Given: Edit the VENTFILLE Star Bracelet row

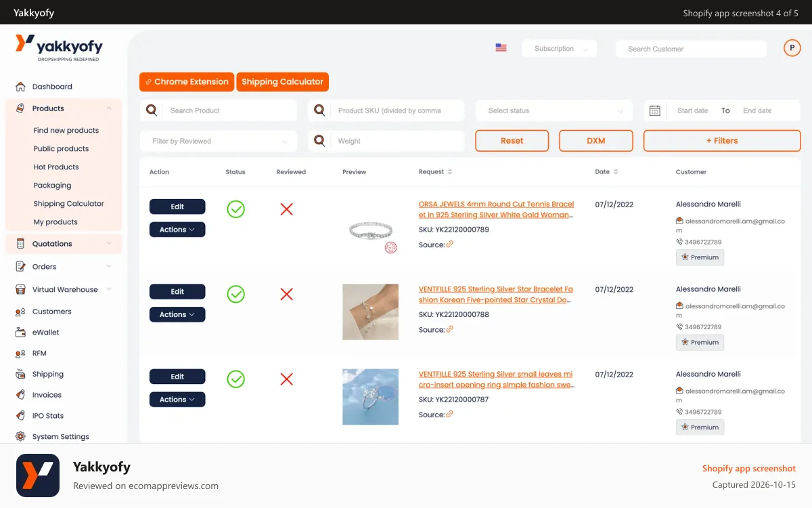Looking at the screenshot, I should tap(177, 292).
